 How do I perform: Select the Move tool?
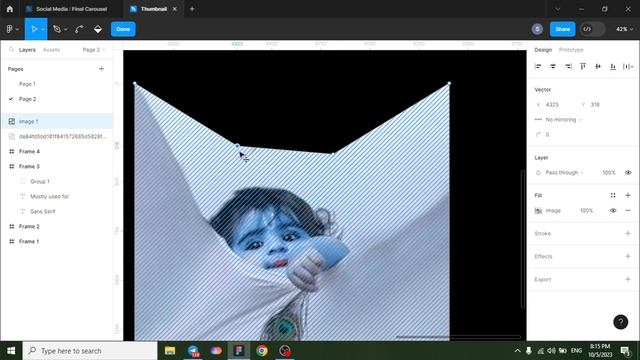click(34, 29)
